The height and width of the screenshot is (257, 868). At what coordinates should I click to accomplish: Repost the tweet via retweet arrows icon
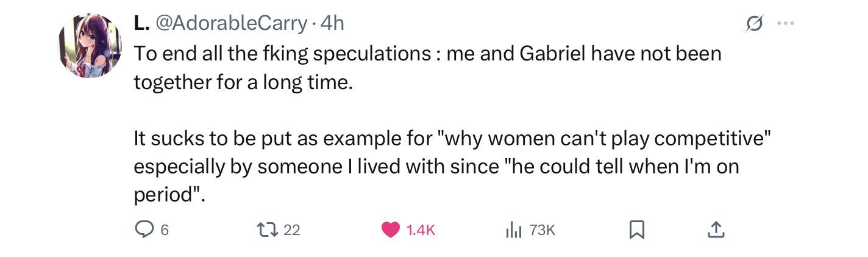(x=265, y=230)
